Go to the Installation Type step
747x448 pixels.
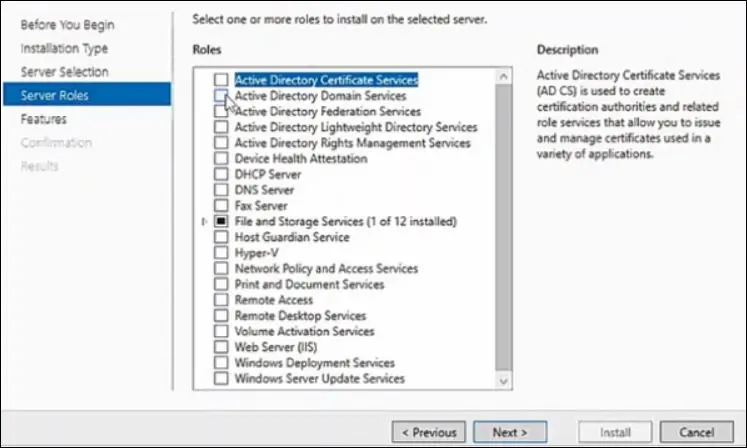pyautogui.click(x=64, y=48)
